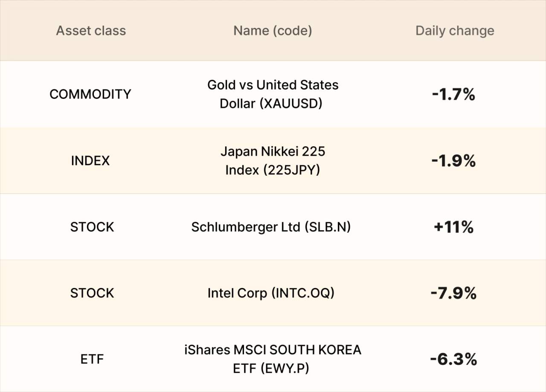Open iShares MSCI SOUTH KOREA ETF entry

[x=273, y=359]
